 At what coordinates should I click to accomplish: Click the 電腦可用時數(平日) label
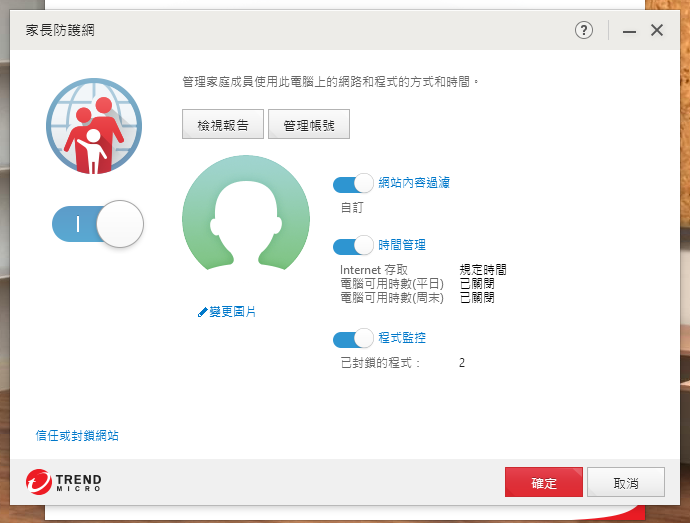(392, 284)
